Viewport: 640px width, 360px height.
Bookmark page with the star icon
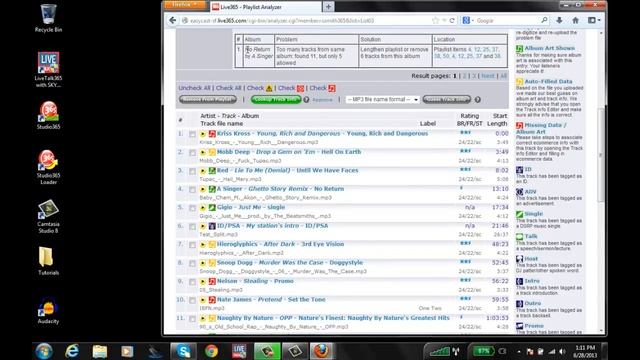[436, 20]
